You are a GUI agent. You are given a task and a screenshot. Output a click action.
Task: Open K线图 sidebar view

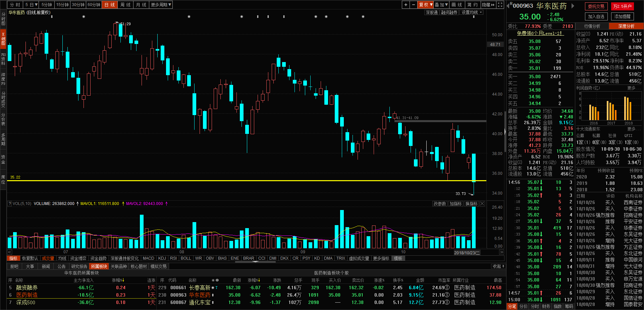(3, 38)
